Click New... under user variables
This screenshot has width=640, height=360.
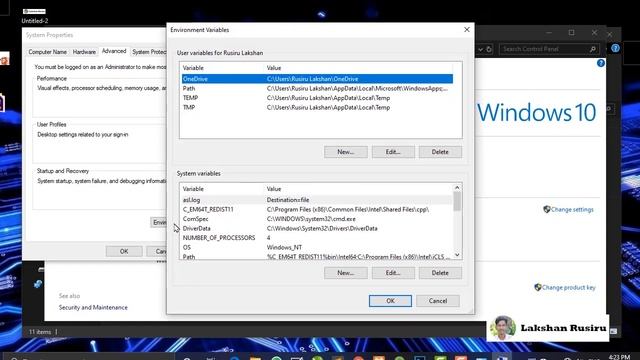point(346,152)
